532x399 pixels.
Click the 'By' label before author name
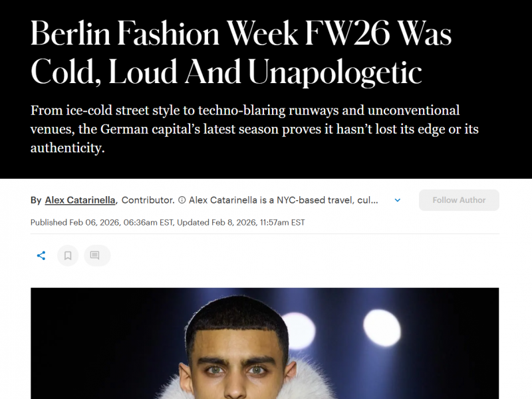(x=36, y=200)
